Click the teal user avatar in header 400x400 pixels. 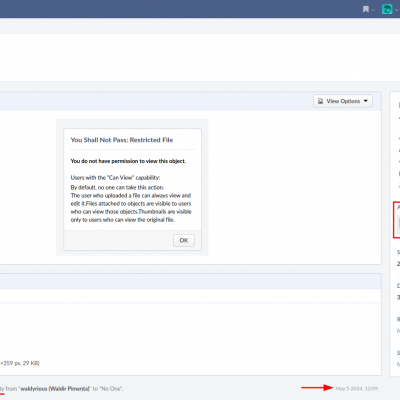pos(387,9)
